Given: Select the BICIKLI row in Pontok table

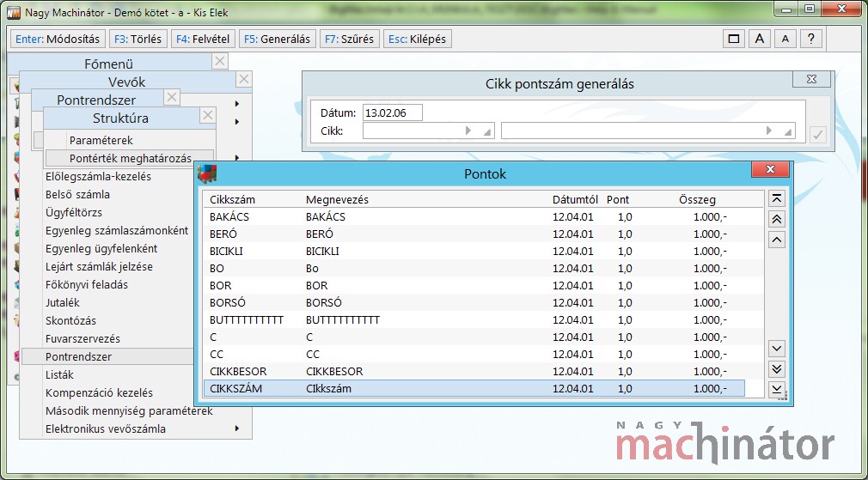Looking at the screenshot, I should pos(474,251).
